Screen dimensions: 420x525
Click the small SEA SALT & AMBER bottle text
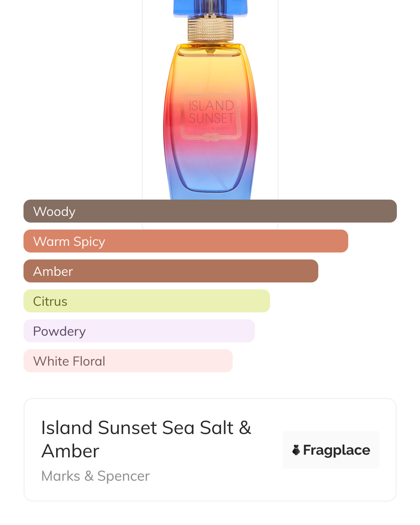[x=211, y=128]
